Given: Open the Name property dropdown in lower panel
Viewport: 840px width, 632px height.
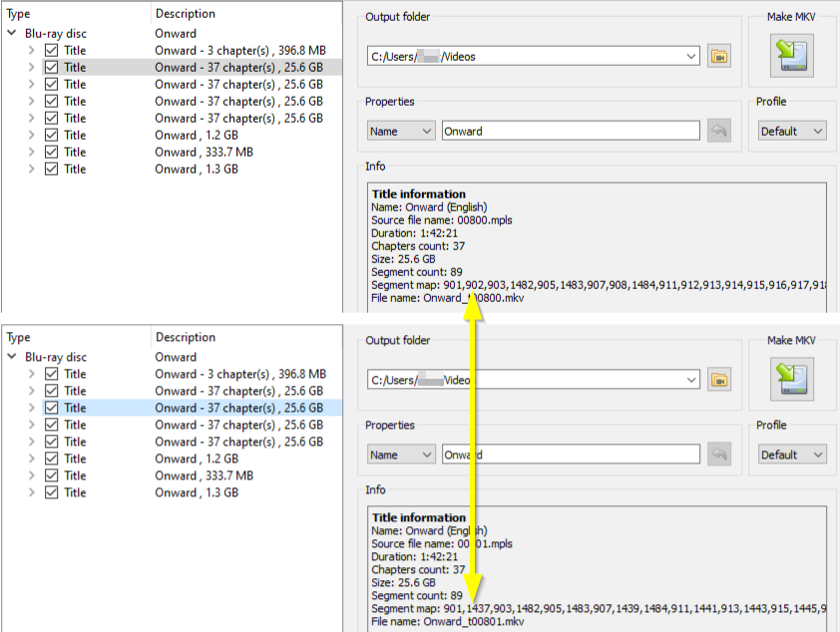Looking at the screenshot, I should [401, 455].
